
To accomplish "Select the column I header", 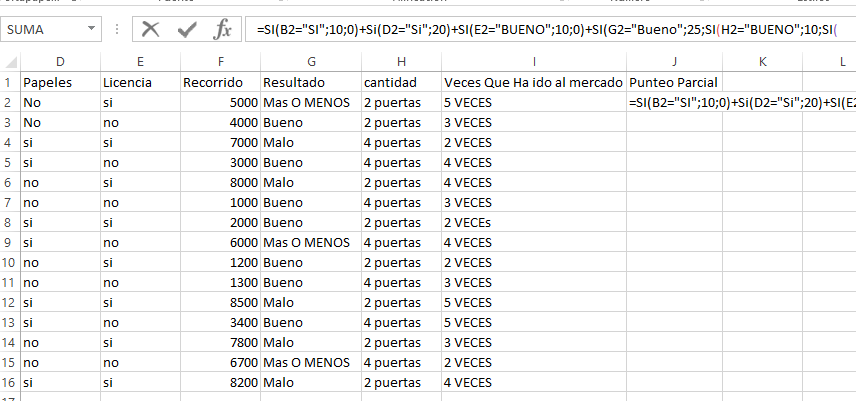I will 533,63.
